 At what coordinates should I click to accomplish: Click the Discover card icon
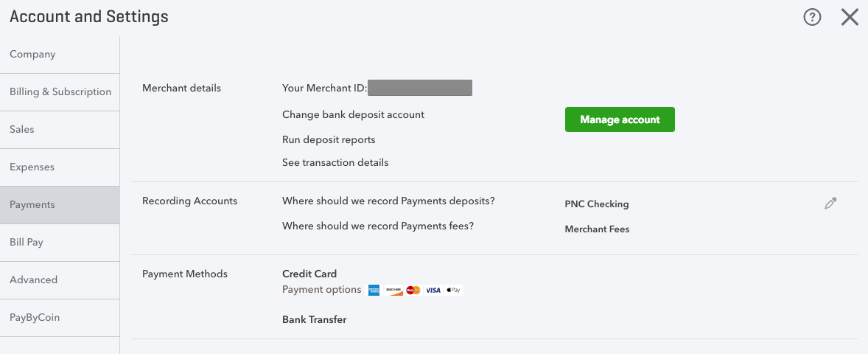click(x=393, y=290)
